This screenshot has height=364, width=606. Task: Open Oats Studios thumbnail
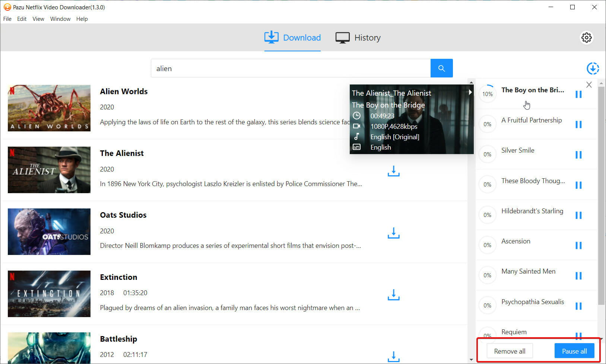(49, 232)
